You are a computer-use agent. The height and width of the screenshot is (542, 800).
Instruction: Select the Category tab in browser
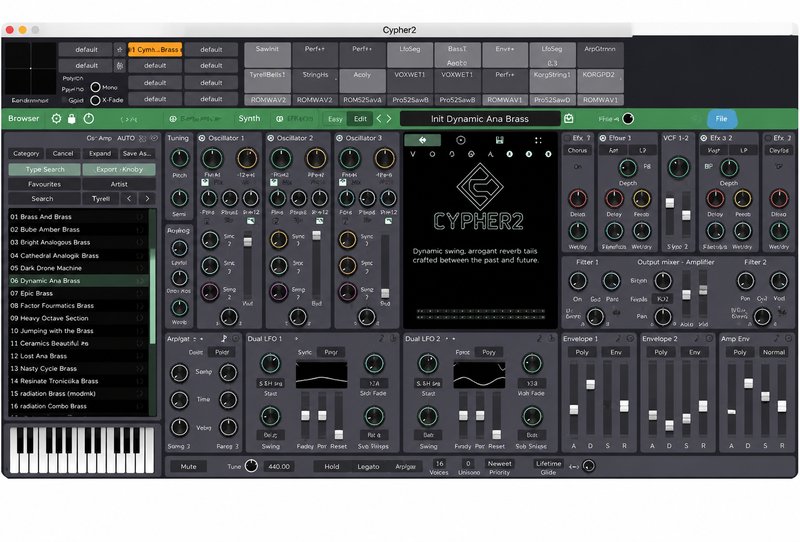26,154
